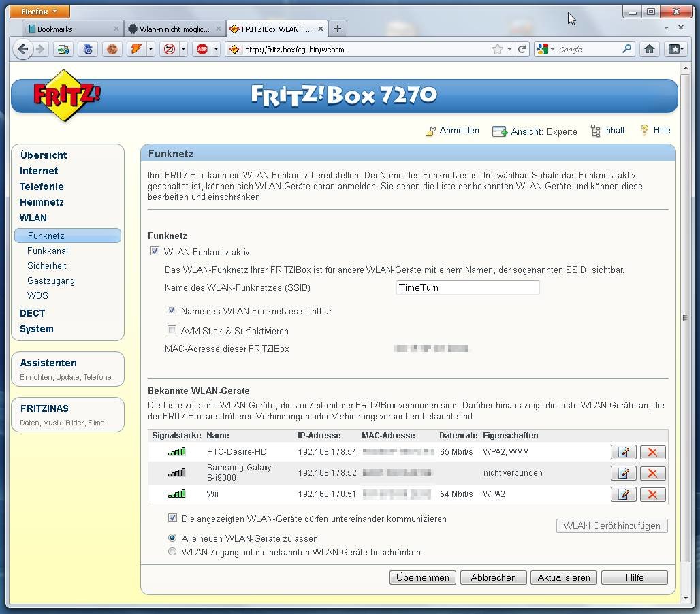The width and height of the screenshot is (700, 614).
Task: Click the Abbrechen button
Action: (493, 577)
